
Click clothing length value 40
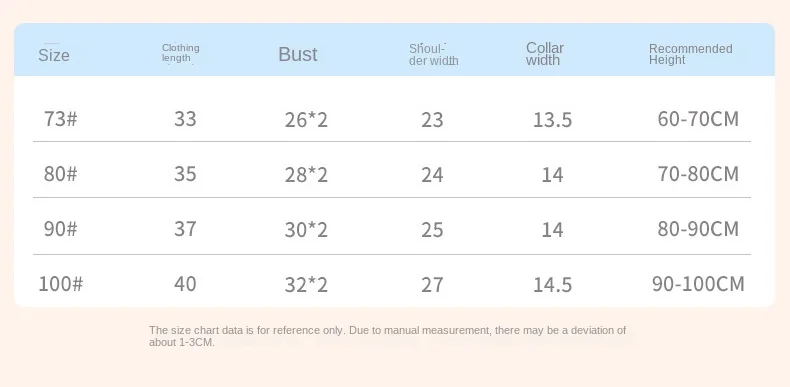click(185, 284)
